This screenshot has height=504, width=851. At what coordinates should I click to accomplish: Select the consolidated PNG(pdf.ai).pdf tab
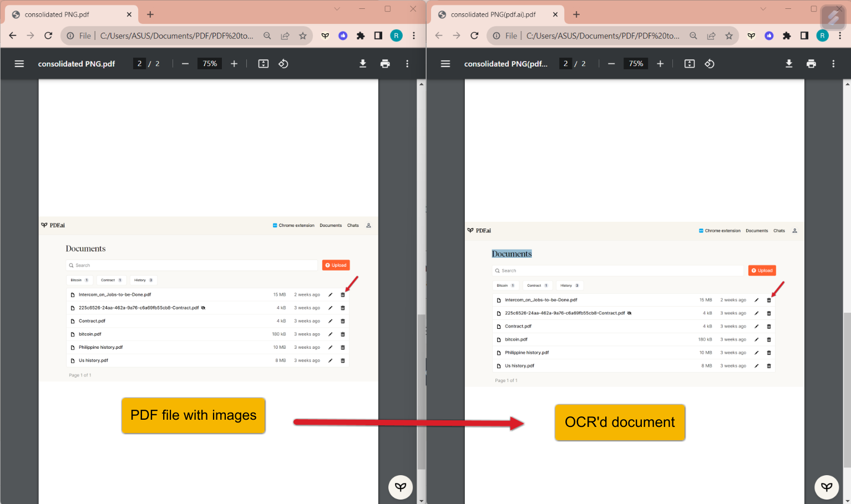tap(493, 14)
